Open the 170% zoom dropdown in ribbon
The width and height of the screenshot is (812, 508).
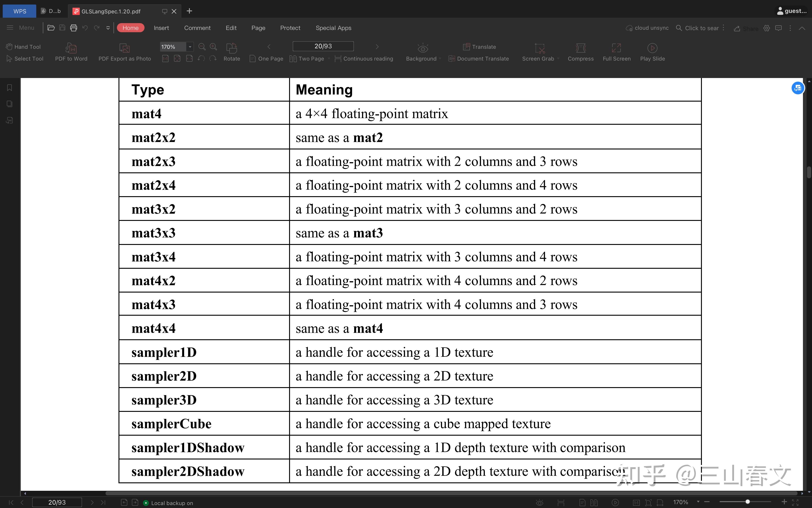[x=190, y=47]
